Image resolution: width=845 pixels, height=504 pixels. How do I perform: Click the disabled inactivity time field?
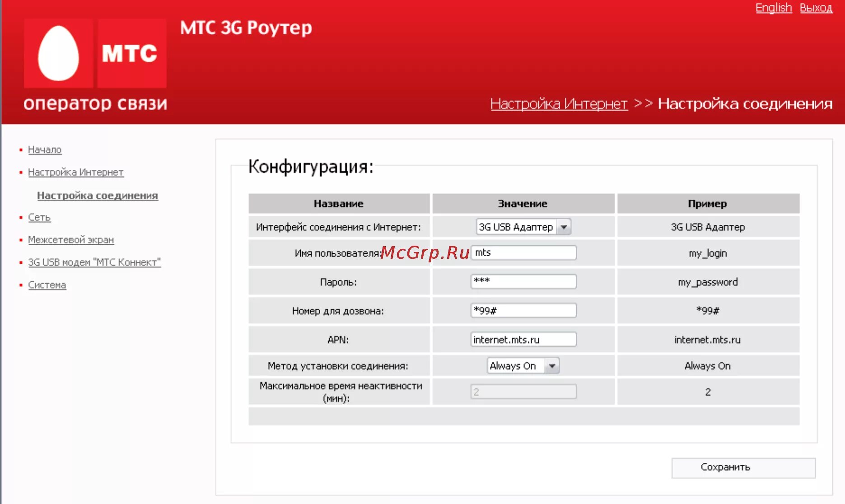[523, 392]
